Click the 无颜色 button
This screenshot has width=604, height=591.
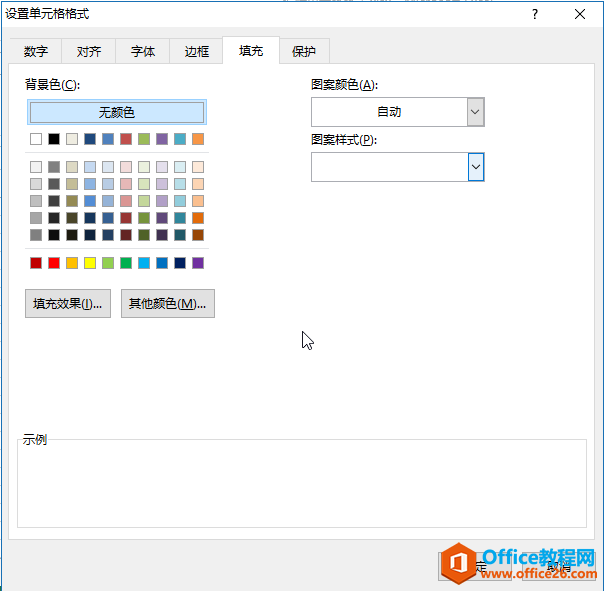117,112
